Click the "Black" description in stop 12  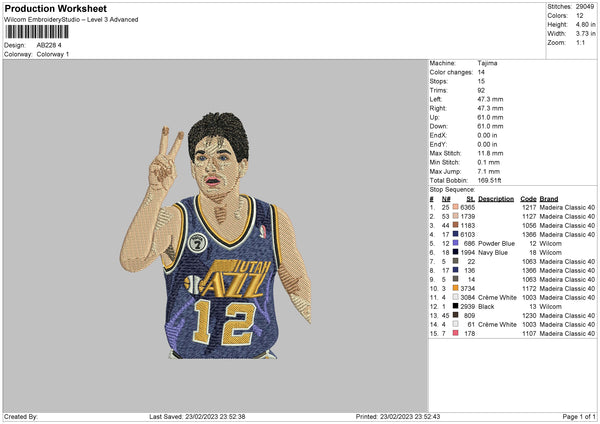tap(486, 307)
